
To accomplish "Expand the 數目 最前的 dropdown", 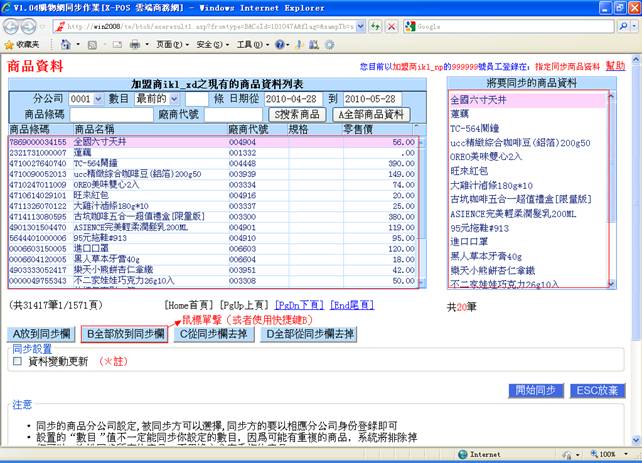I will (154, 100).
